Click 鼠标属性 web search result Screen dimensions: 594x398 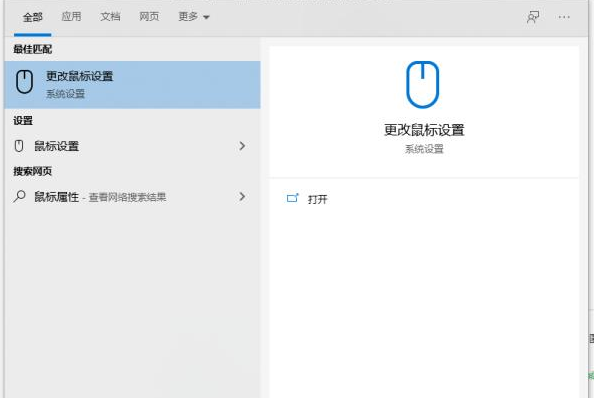point(133,197)
